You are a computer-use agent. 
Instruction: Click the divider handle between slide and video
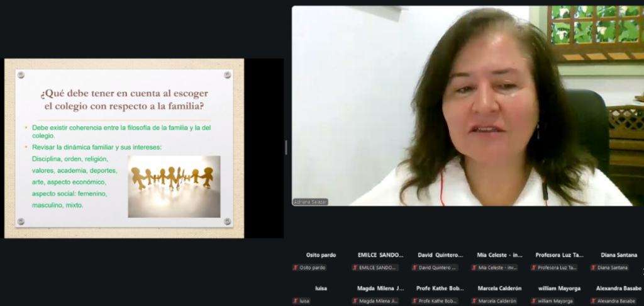click(286, 148)
